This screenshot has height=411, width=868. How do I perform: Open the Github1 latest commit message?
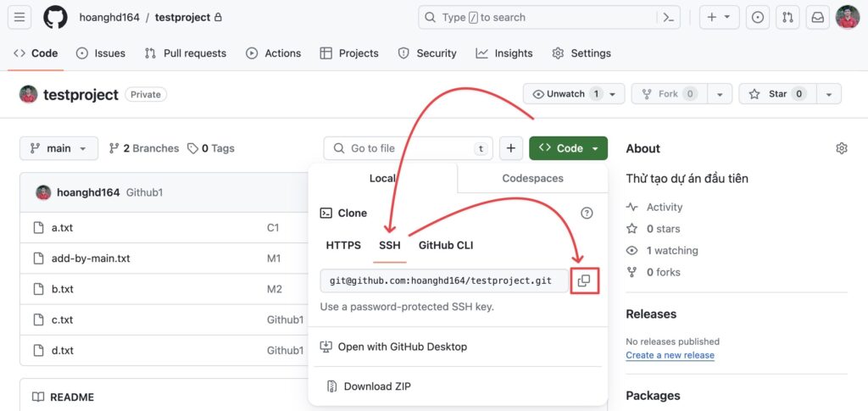click(x=144, y=192)
